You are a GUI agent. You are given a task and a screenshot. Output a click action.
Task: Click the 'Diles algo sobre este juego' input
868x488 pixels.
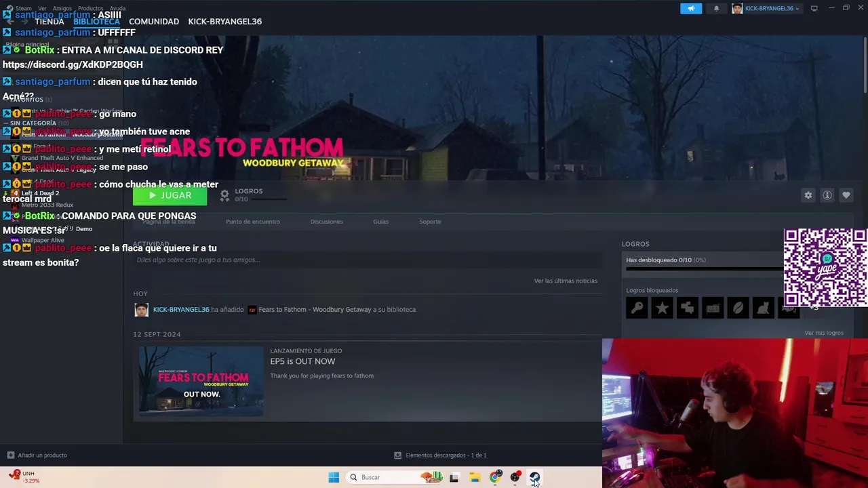pyautogui.click(x=367, y=260)
